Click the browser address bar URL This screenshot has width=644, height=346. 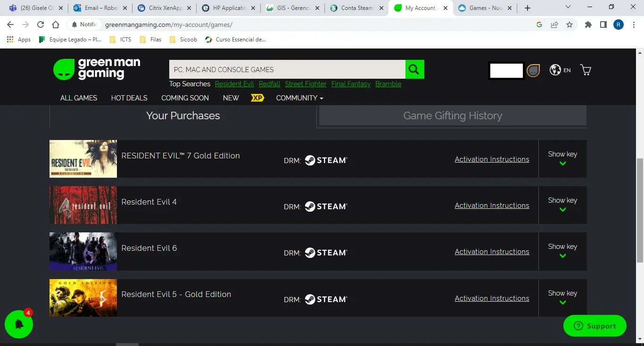click(x=169, y=25)
